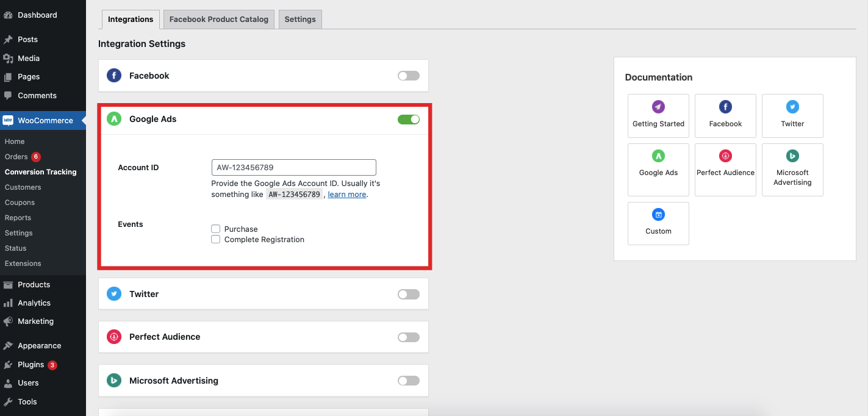Expand the Analytics sidebar menu
The height and width of the screenshot is (416, 868).
coord(34,303)
